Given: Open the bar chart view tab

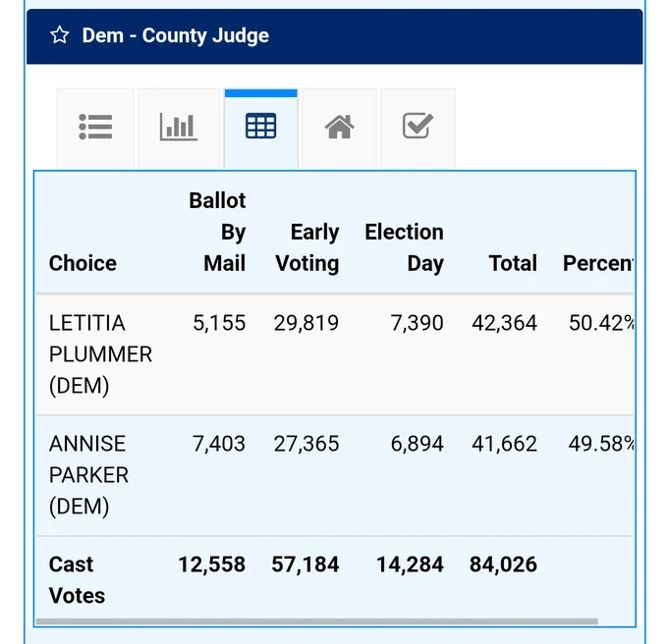Looking at the screenshot, I should pos(179,128).
